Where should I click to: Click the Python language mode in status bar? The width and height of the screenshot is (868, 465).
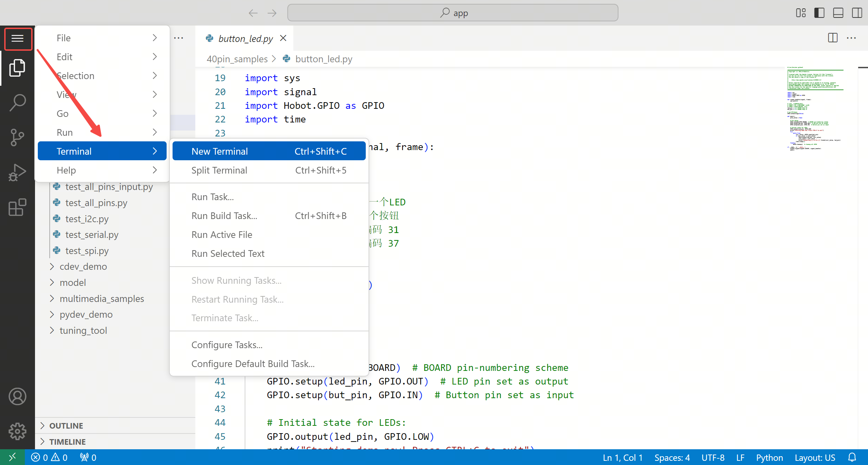click(769, 457)
